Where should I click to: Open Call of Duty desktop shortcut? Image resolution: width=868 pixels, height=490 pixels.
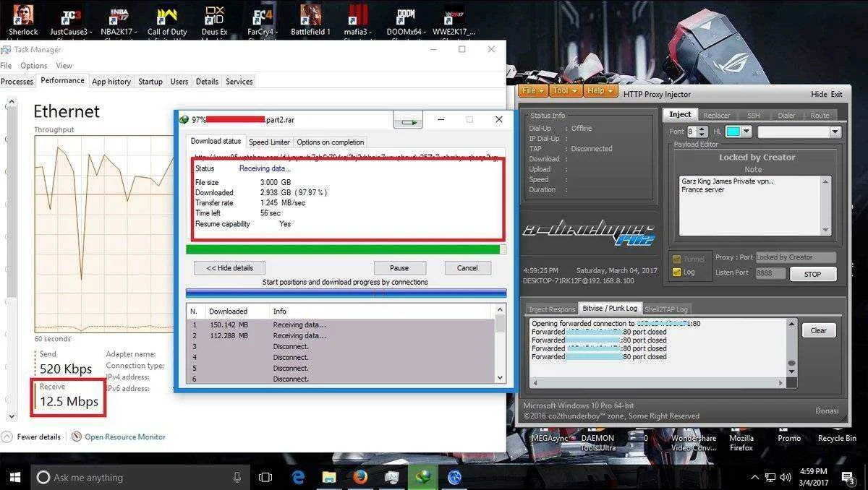[x=167, y=19]
